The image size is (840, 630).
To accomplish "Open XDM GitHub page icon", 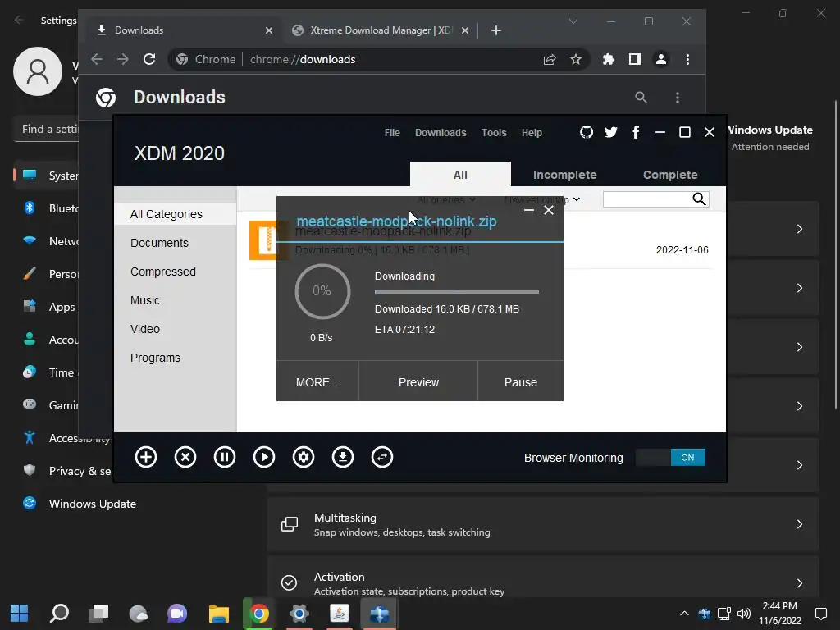I will 587,132.
